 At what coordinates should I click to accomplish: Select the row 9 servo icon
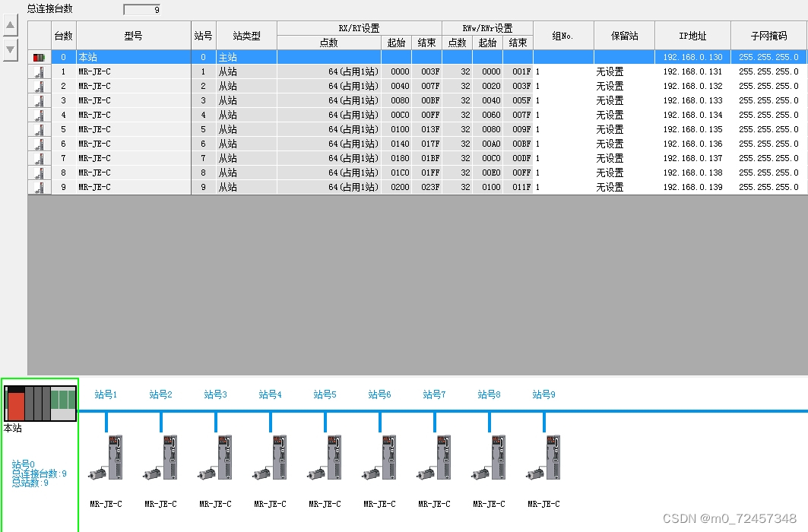tap(40, 187)
